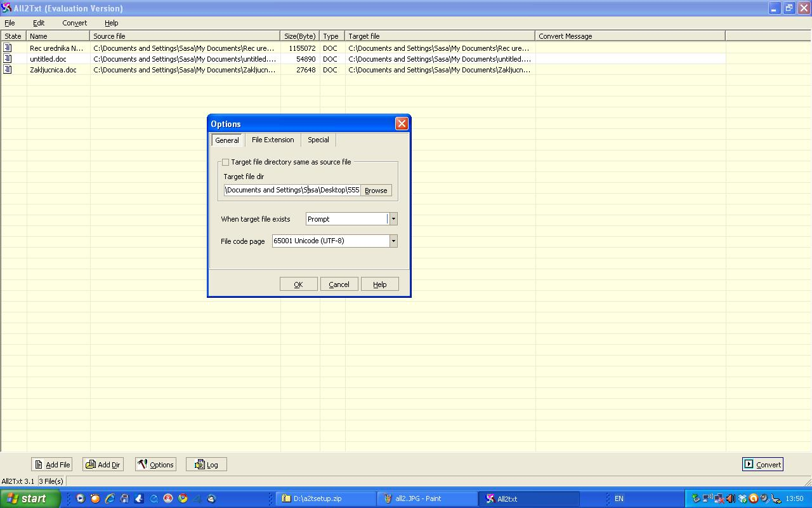This screenshot has height=508, width=812.
Task: Click size value 1155072
Action: click(x=302, y=48)
